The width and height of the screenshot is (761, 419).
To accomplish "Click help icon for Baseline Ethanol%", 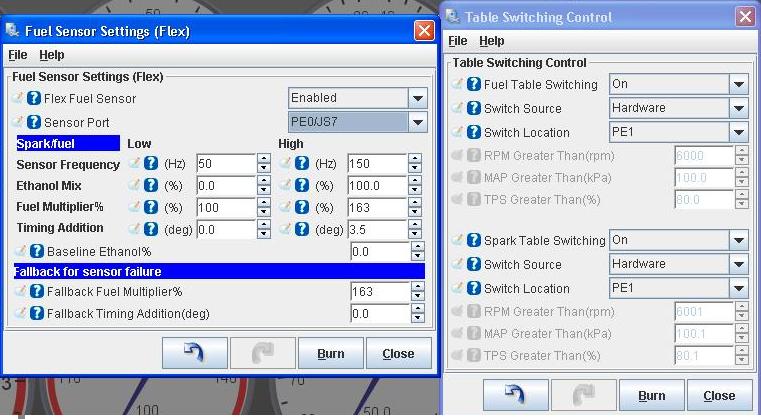I will point(37,252).
